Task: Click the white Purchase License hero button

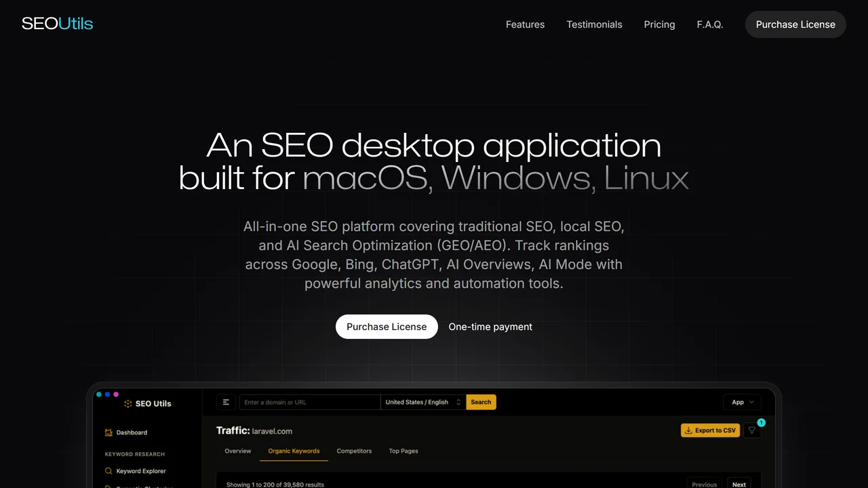Action: (x=387, y=327)
